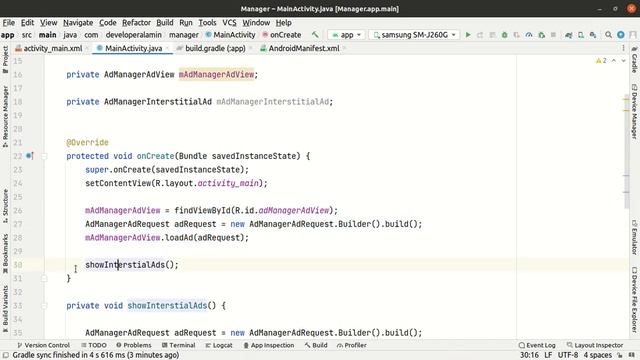Open the Profiler tool window
Screen dimensions: 640x360
[351, 345]
